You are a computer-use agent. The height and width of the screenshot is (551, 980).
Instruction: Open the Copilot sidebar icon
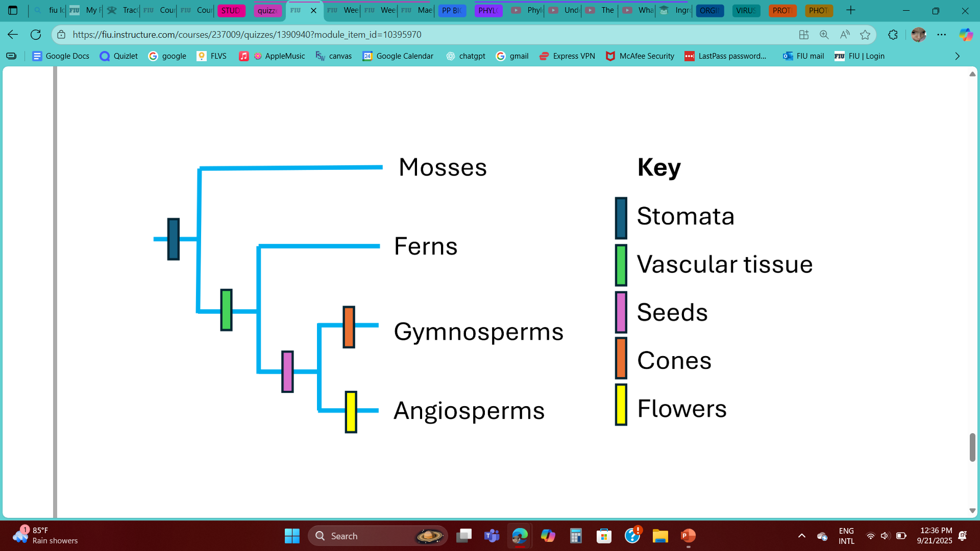(x=965, y=35)
